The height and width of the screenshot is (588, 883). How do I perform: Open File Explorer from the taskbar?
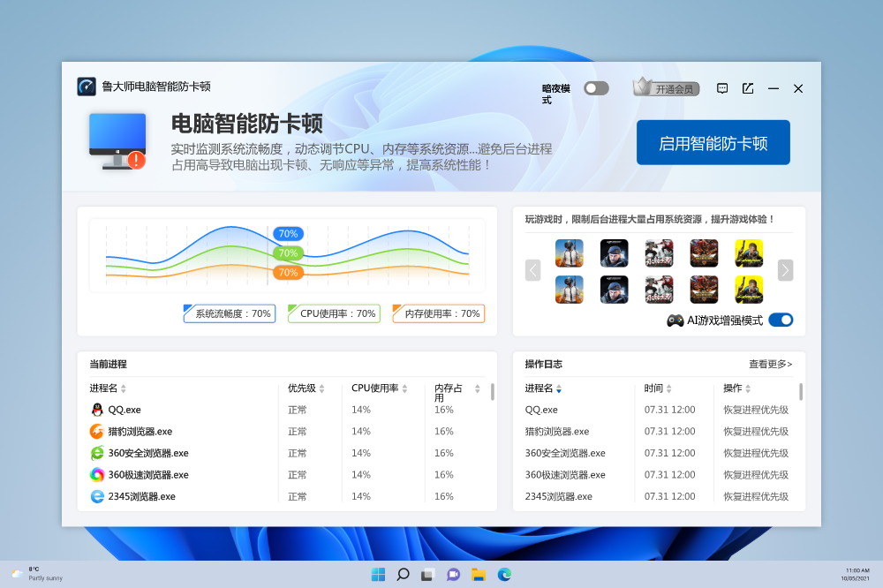(479, 575)
